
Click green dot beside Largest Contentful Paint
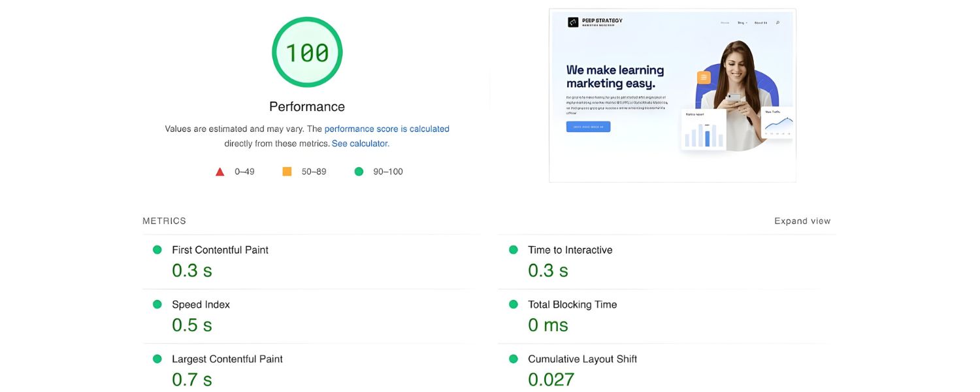(157, 359)
